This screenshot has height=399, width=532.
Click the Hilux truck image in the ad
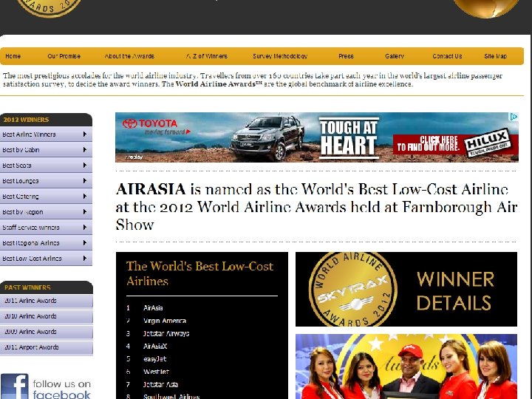pos(267,137)
